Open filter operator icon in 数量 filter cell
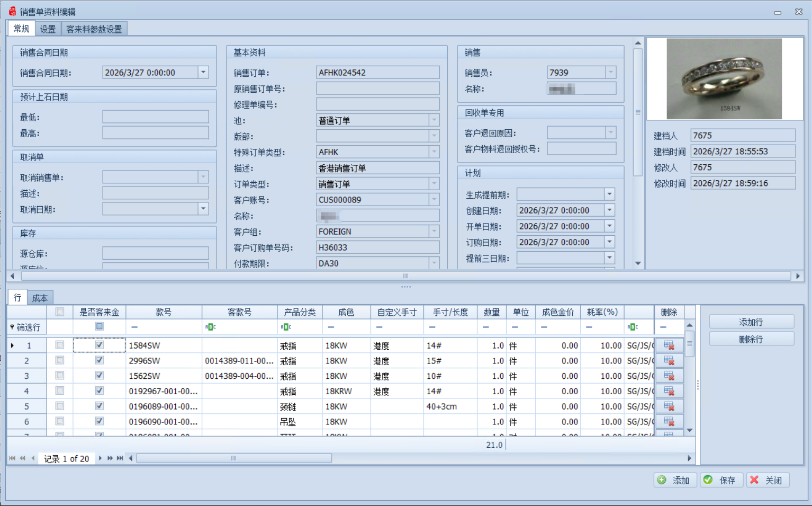The width and height of the screenshot is (812, 506). pyautogui.click(x=485, y=327)
